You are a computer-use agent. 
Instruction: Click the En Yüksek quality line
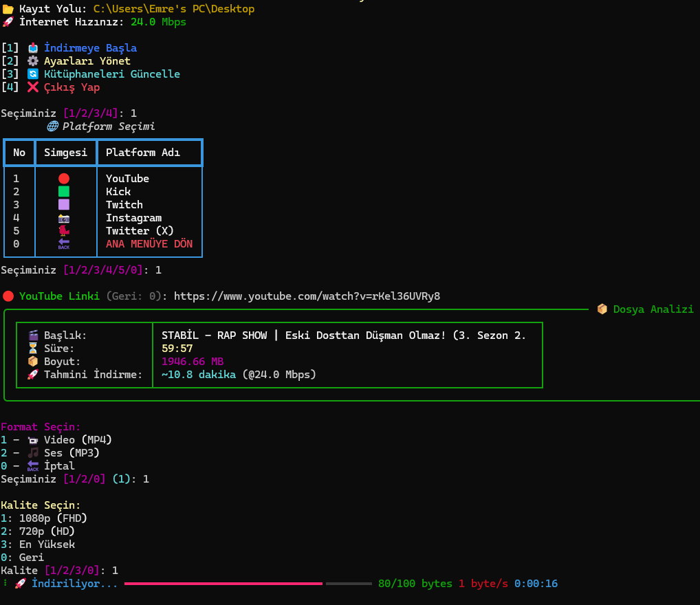38,544
